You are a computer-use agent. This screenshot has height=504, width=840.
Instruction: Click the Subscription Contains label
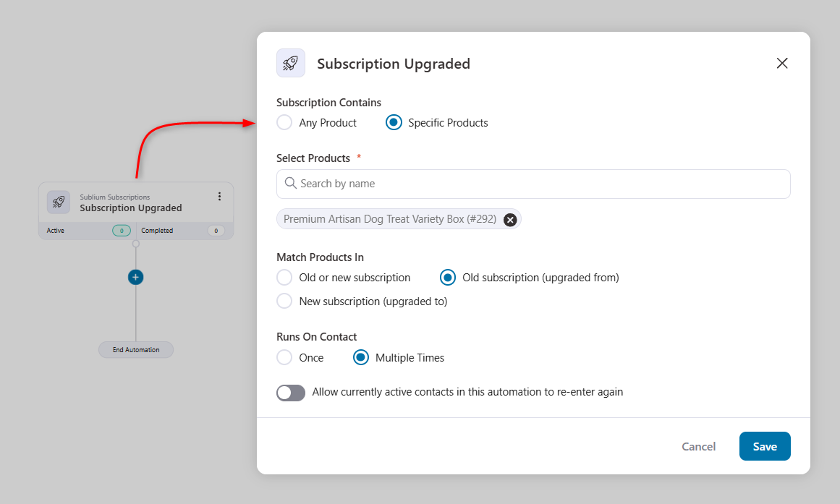point(328,102)
